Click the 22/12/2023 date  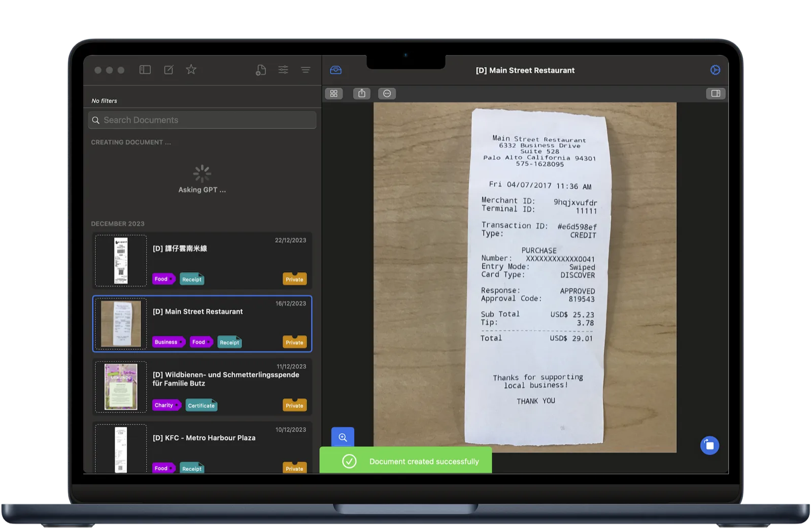(290, 240)
